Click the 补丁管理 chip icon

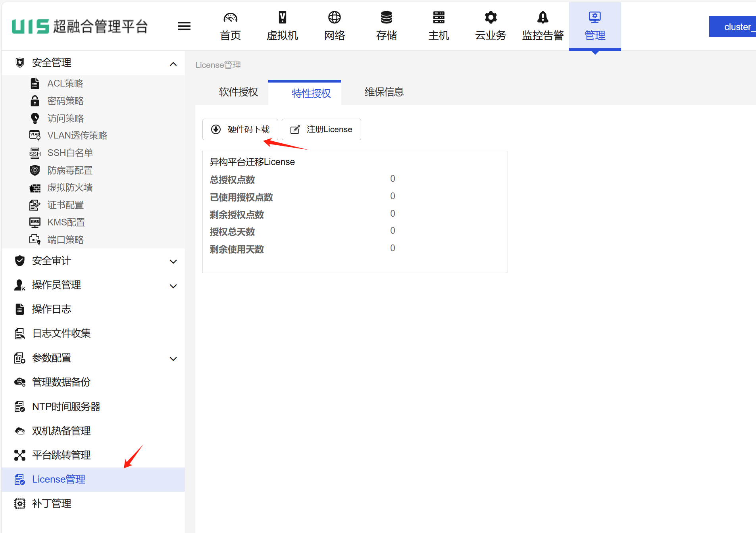pyautogui.click(x=19, y=503)
